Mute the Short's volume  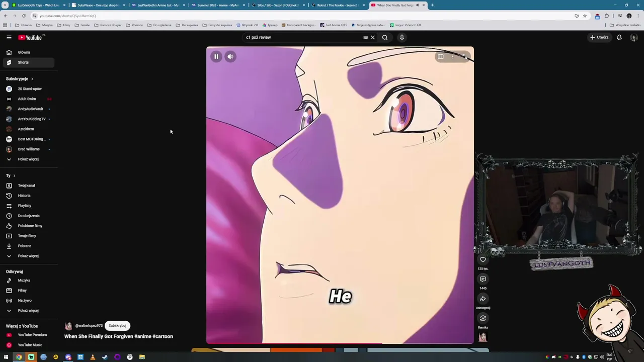tap(230, 56)
